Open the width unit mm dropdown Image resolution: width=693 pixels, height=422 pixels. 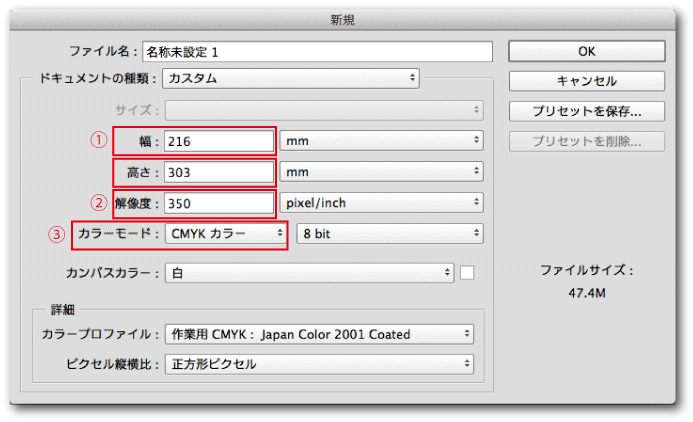[x=381, y=141]
